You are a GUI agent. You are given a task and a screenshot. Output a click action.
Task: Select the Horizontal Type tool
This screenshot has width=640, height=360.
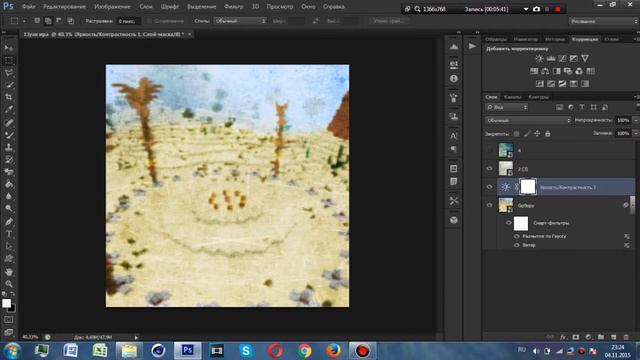click(x=9, y=234)
